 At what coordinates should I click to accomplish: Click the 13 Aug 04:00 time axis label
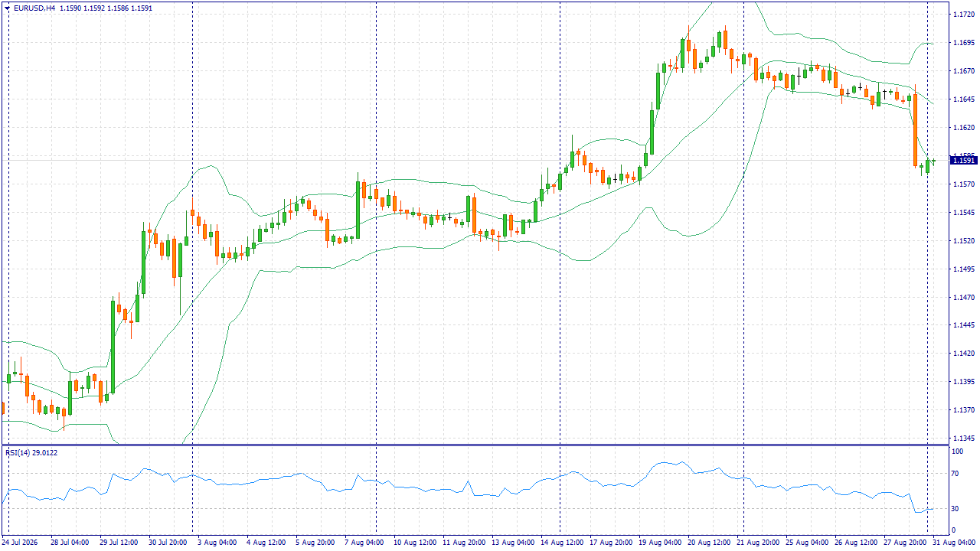click(x=512, y=543)
